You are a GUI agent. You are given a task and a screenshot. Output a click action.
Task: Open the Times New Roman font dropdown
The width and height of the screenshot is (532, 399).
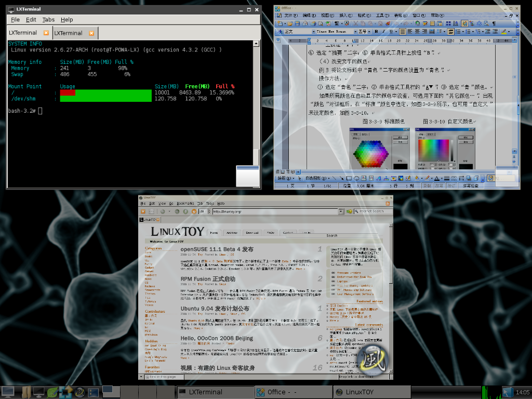(355, 32)
